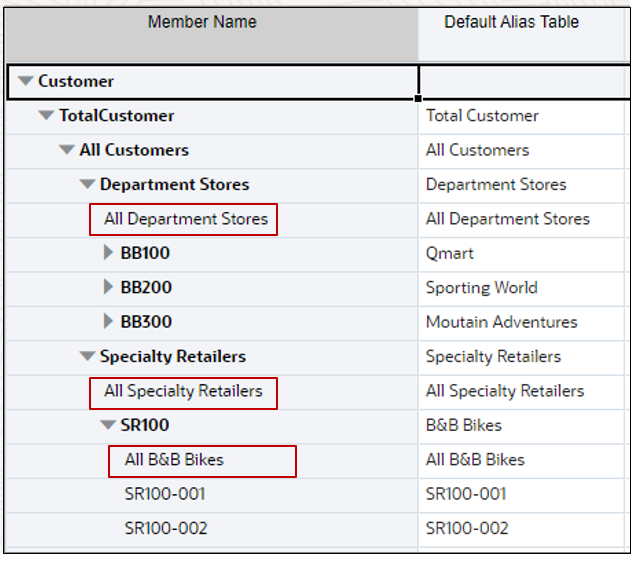640x561 pixels.
Task: Click the empty alias cell for Customer
Action: click(520, 82)
